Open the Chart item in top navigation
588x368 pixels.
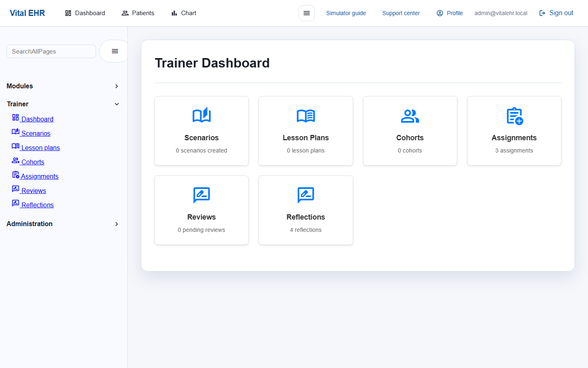pos(184,13)
